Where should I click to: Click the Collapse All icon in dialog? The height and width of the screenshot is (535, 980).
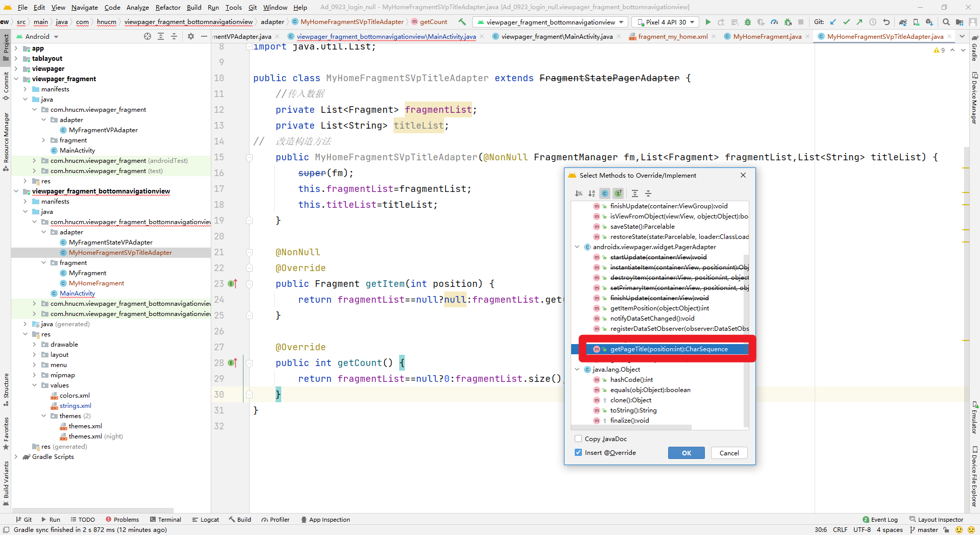[648, 193]
